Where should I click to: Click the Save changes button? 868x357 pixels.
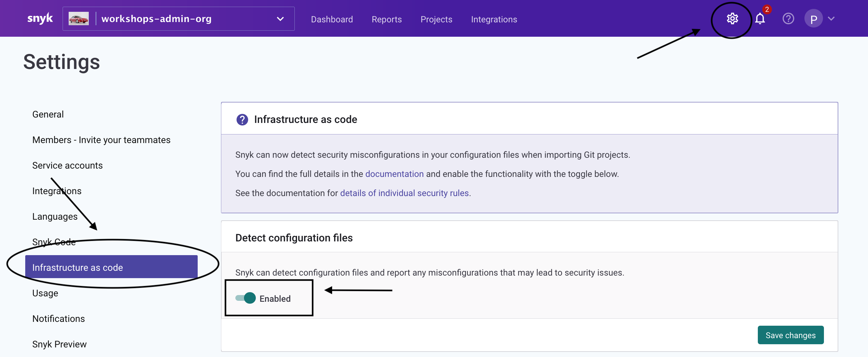[x=790, y=335]
